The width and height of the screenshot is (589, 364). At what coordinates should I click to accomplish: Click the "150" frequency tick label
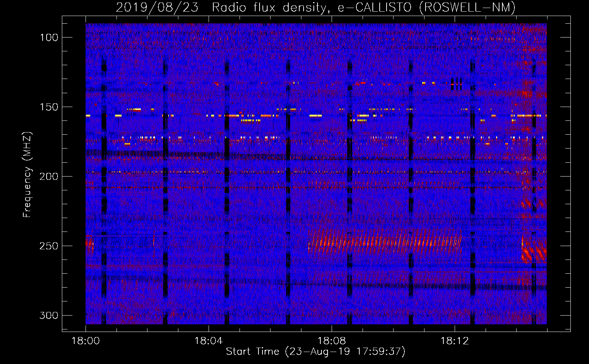coord(49,107)
